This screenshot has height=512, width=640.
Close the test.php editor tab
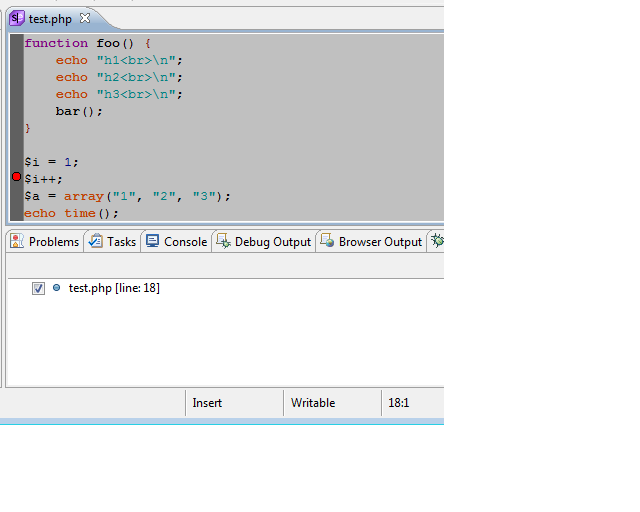pos(85,18)
